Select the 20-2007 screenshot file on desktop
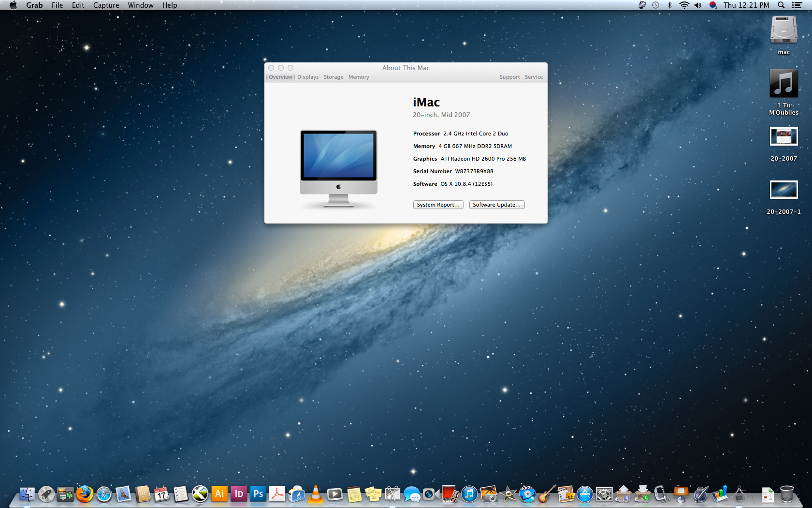 pos(783,137)
